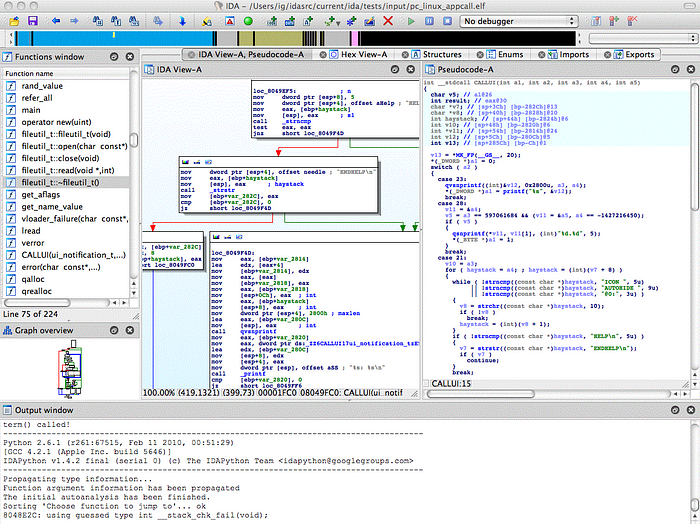Click the open file folder icon
The width and height of the screenshot is (700, 524).
pos(14,21)
